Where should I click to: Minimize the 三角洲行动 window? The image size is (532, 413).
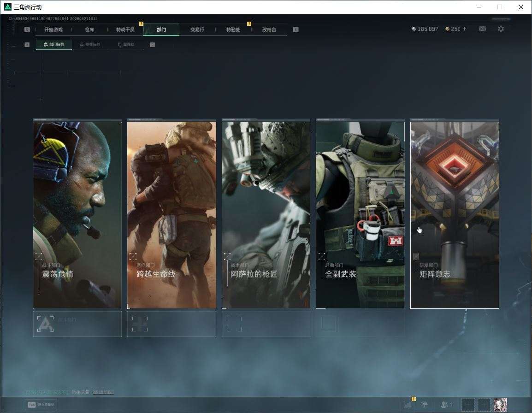coord(479,7)
